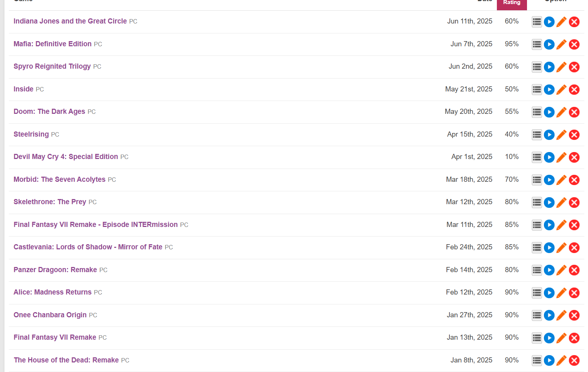Open Alice: Madness Returns link
588x372 pixels.
(53, 292)
